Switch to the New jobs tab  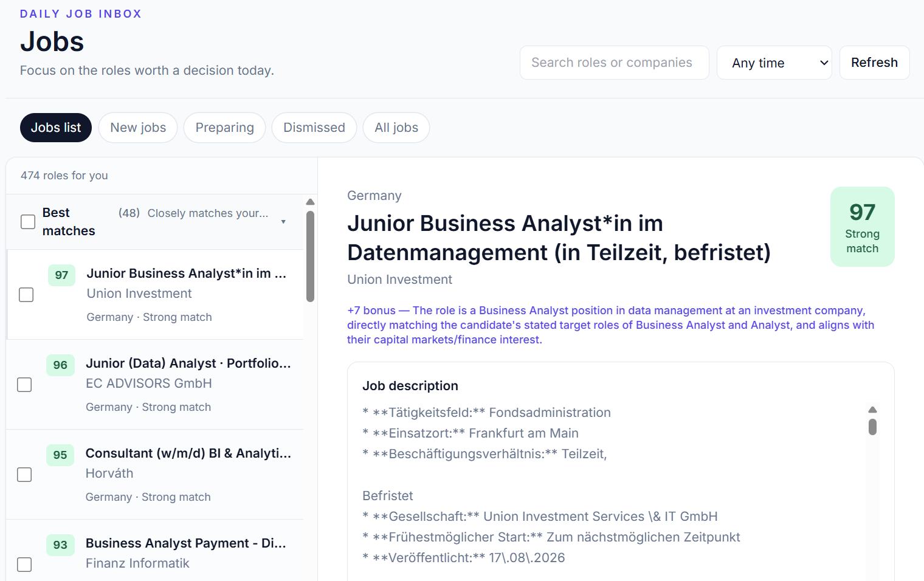[138, 128]
